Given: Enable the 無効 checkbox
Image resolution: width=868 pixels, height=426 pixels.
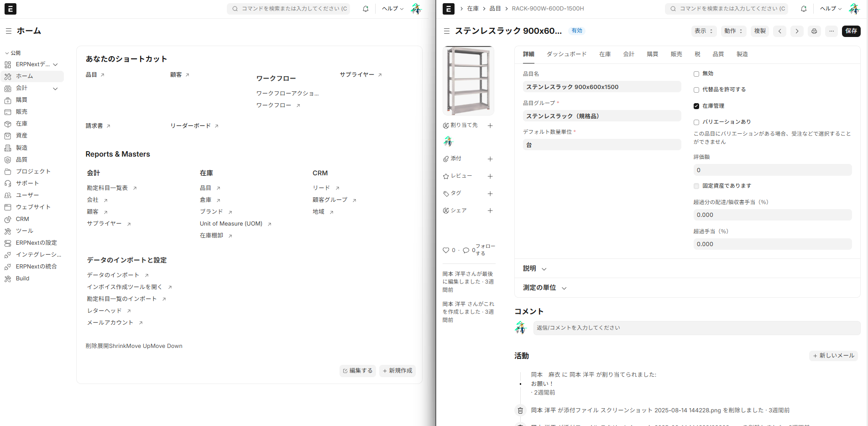Looking at the screenshot, I should 696,74.
